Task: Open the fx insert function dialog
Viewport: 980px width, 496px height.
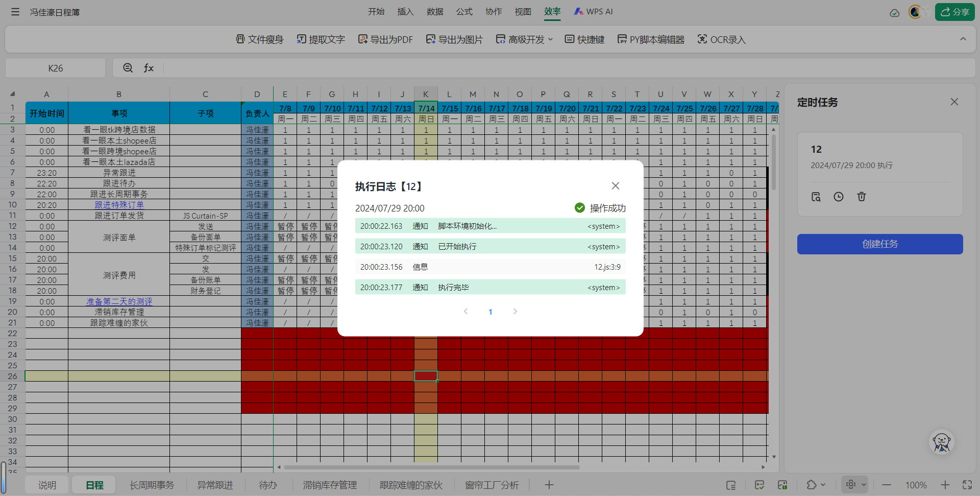Action: click(149, 68)
